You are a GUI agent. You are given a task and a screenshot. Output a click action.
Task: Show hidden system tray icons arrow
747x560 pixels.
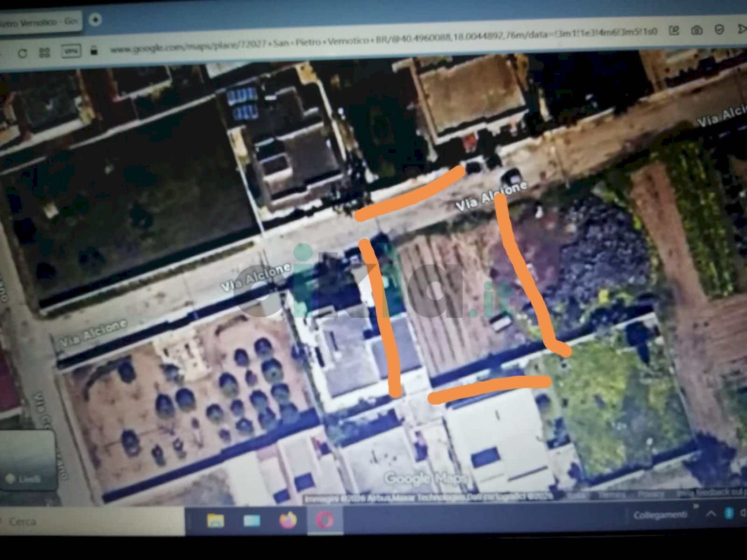tap(711, 513)
